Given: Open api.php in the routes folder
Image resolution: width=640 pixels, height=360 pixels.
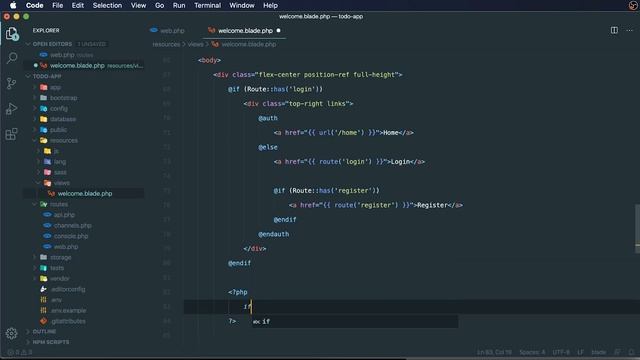Looking at the screenshot, I should coord(64,215).
